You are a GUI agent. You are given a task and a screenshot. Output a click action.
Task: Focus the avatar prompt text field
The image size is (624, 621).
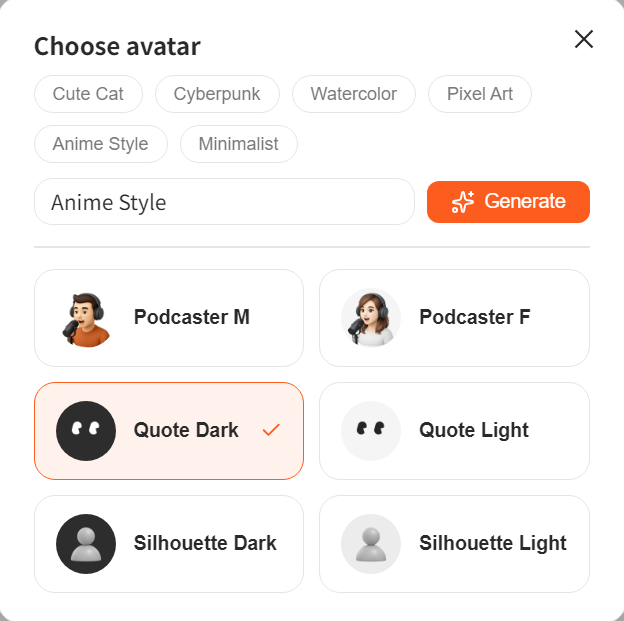[224, 202]
